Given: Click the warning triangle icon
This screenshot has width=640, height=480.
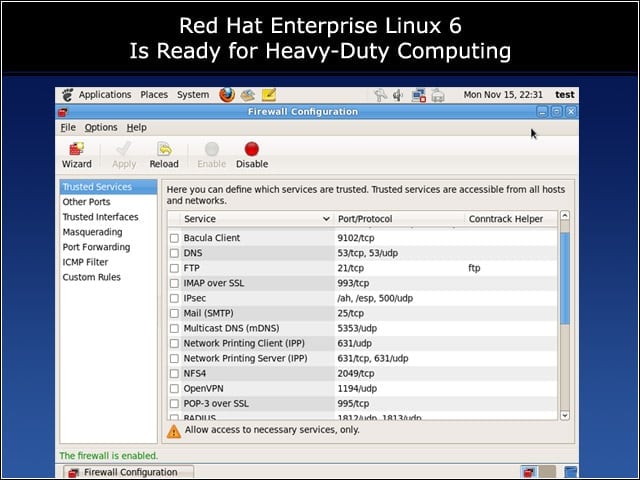Looking at the screenshot, I should click(x=174, y=431).
